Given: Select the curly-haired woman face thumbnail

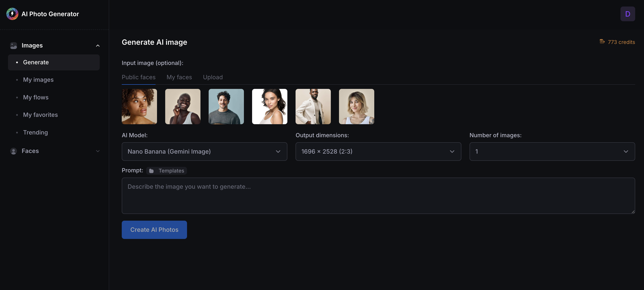Looking at the screenshot, I should coord(139,106).
